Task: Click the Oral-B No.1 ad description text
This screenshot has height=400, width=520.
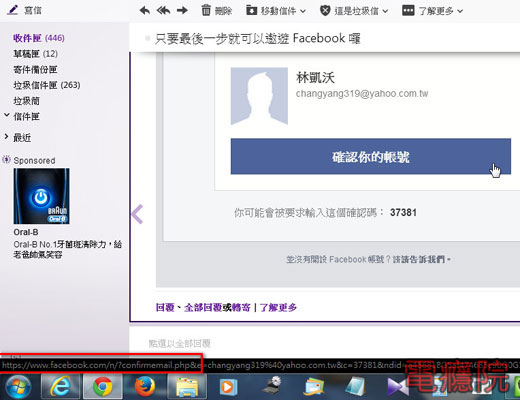Action: point(67,249)
